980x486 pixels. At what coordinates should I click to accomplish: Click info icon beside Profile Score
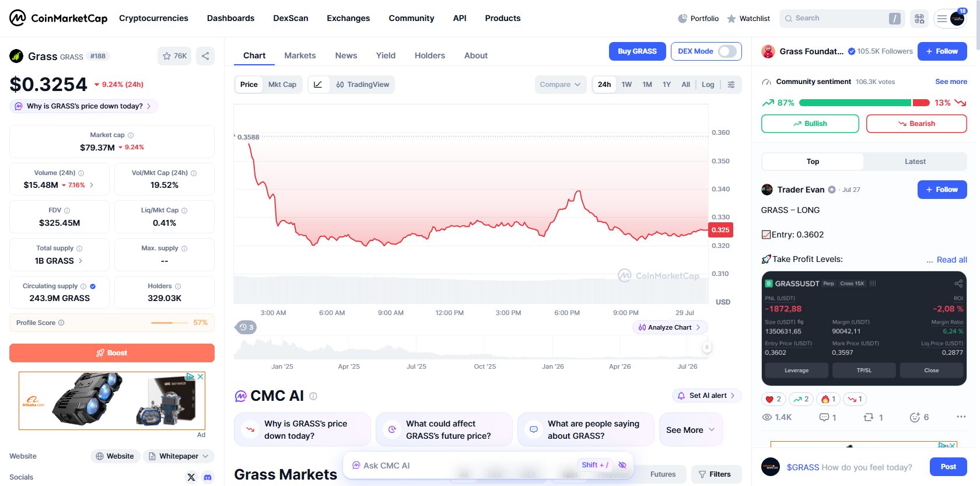61,323
